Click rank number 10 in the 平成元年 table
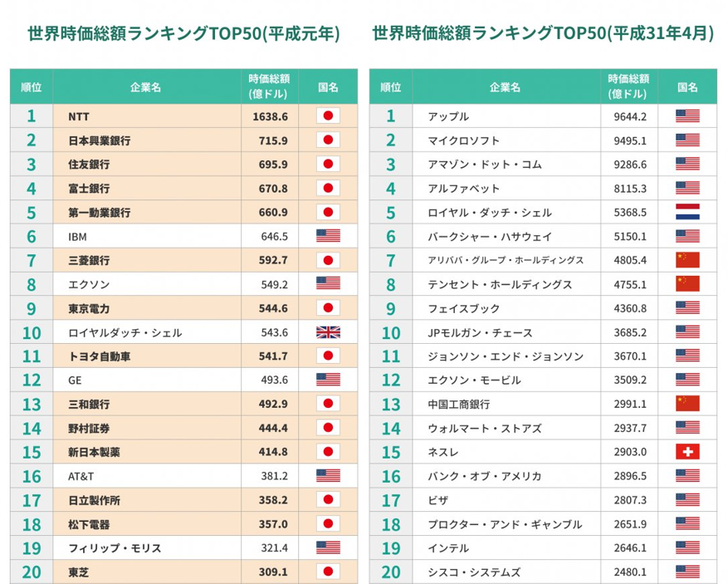The width and height of the screenshot is (728, 584). click(x=32, y=332)
